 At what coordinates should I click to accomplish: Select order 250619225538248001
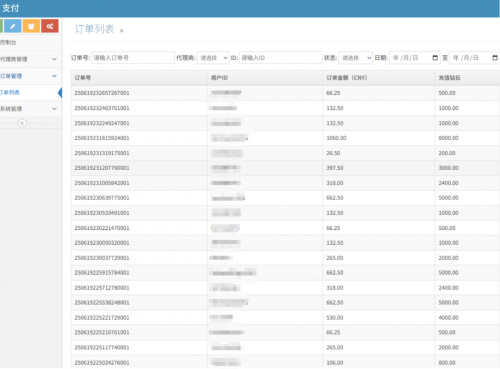[102, 303]
